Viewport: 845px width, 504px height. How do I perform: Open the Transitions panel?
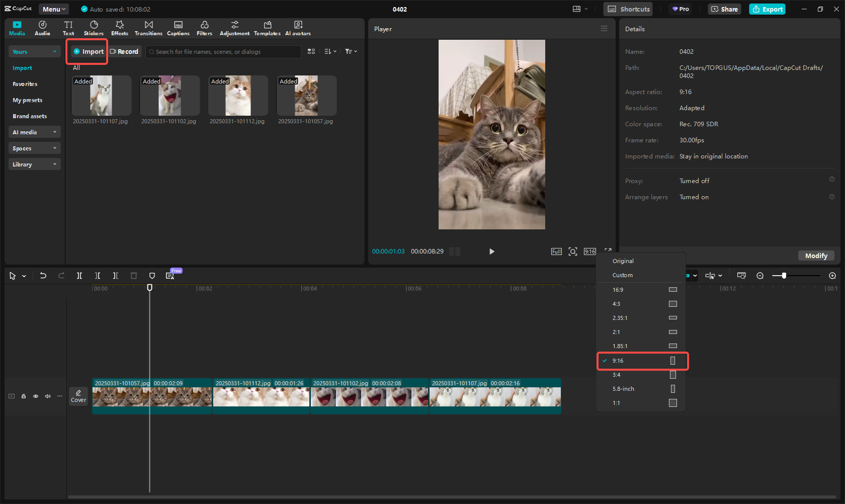click(148, 28)
